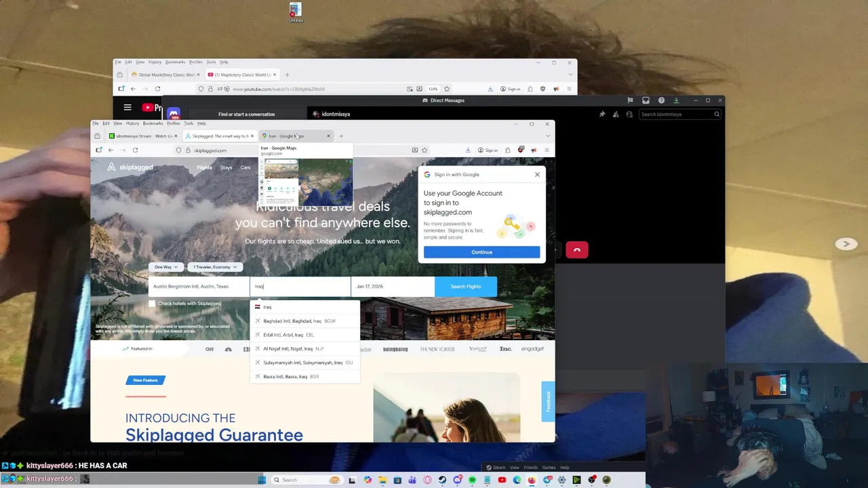Click the YouTube logo in the back window

click(x=152, y=107)
